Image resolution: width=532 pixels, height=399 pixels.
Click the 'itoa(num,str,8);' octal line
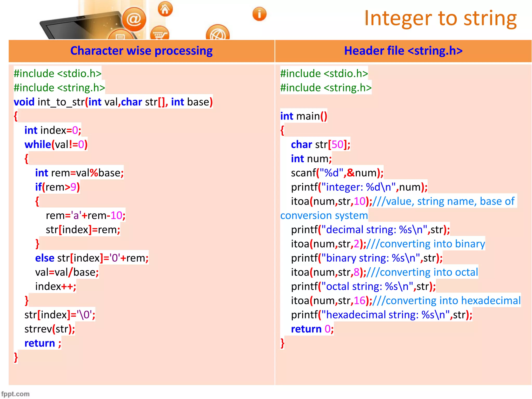tap(384, 272)
